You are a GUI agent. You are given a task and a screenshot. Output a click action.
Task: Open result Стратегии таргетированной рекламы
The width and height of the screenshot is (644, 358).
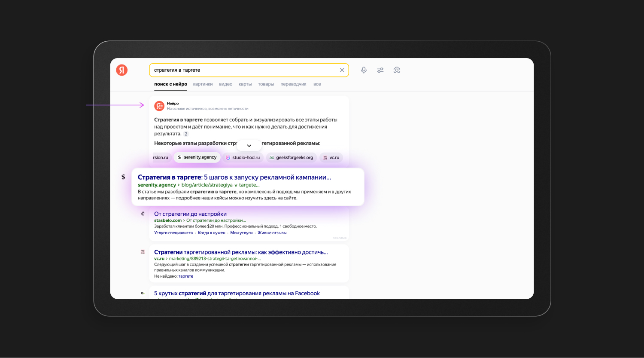(241, 252)
